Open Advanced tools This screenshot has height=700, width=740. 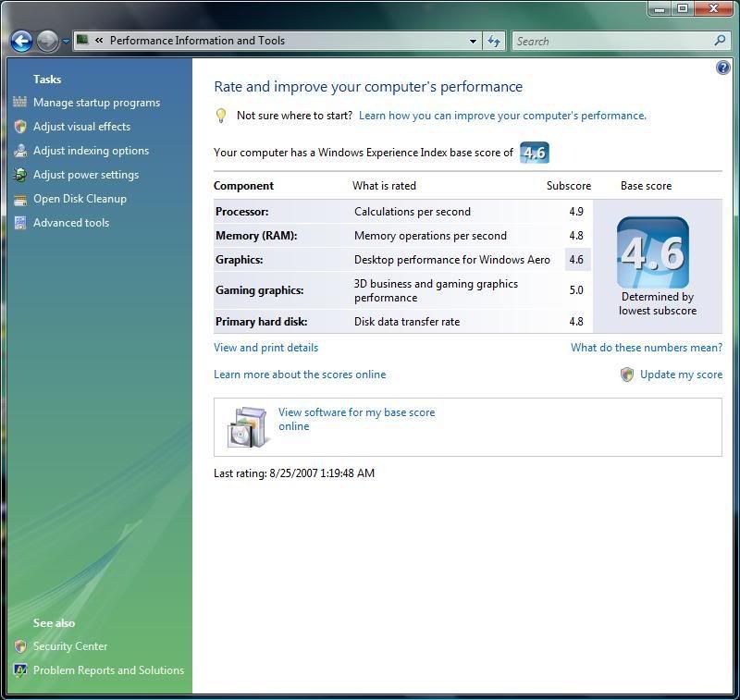point(71,223)
